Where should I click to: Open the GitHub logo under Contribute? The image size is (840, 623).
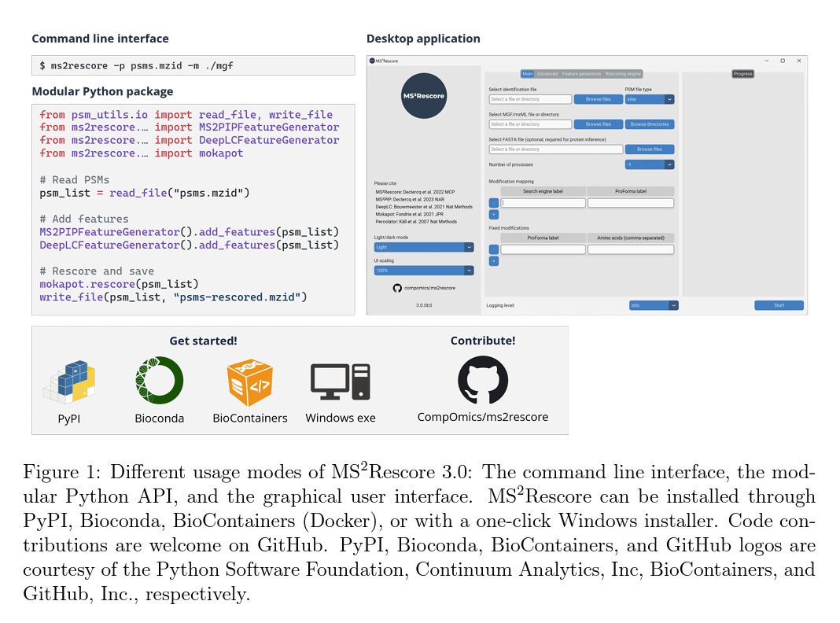pos(483,380)
